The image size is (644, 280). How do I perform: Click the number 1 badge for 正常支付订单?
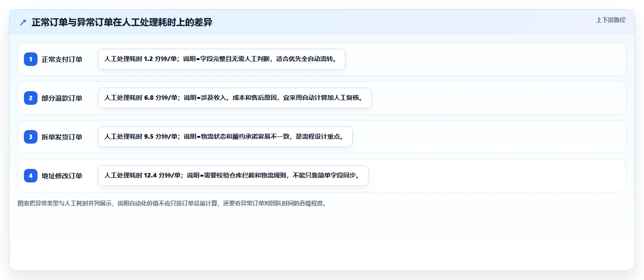pyautogui.click(x=31, y=59)
